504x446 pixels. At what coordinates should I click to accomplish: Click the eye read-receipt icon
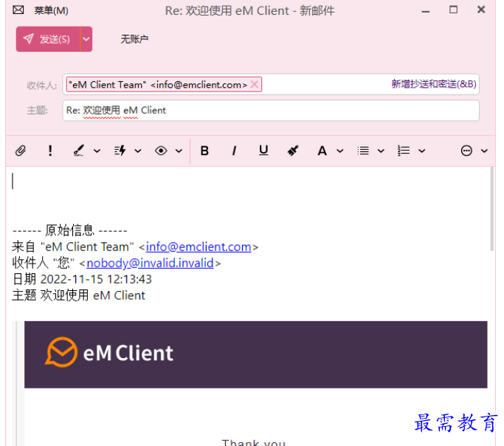[161, 151]
